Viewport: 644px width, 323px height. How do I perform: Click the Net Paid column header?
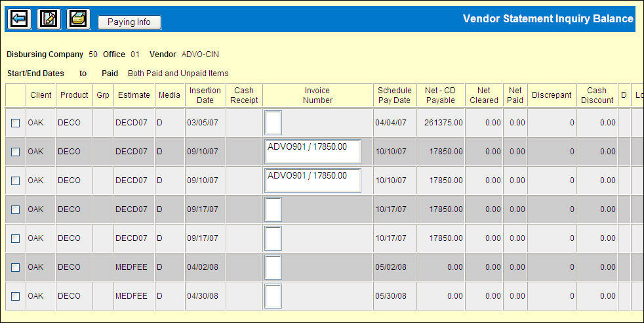pyautogui.click(x=515, y=95)
